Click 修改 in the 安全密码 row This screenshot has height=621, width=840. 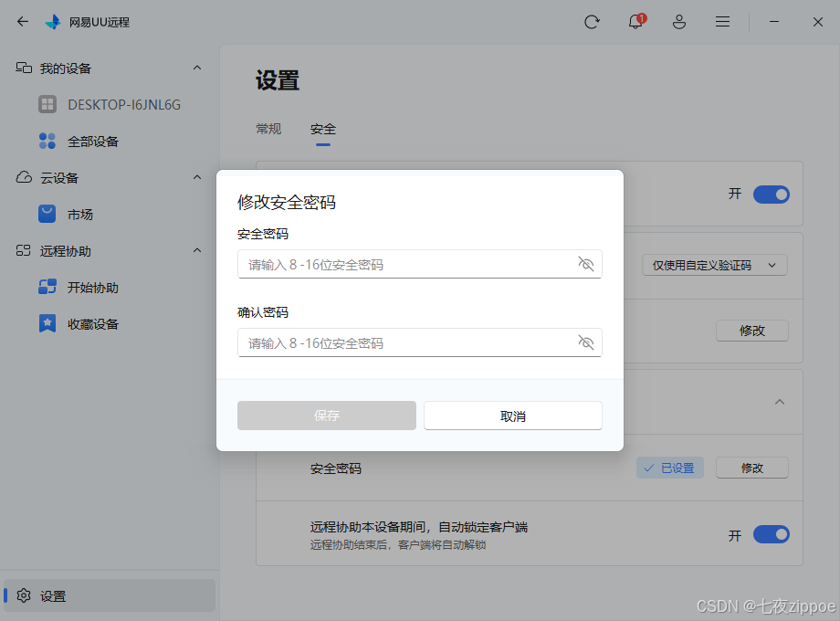point(752,468)
